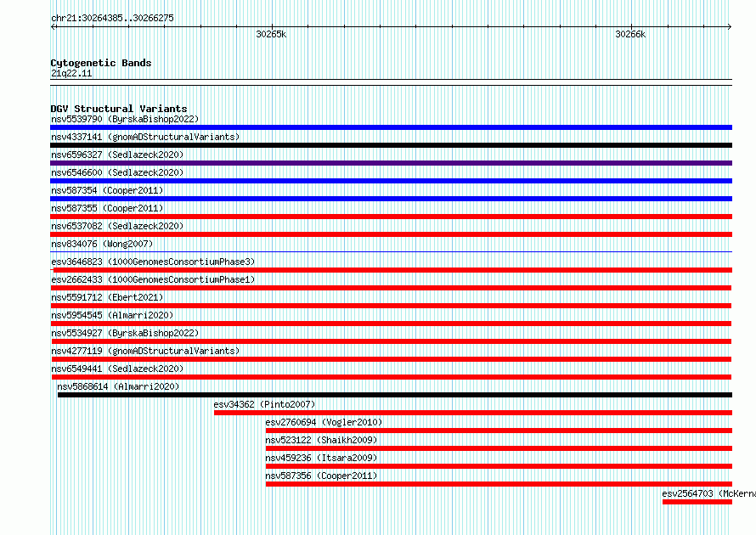This screenshot has height=535, width=756.
Task: Click esv2662433 (1000GenomesConsortiumPhase1) label
Action: click(153, 279)
